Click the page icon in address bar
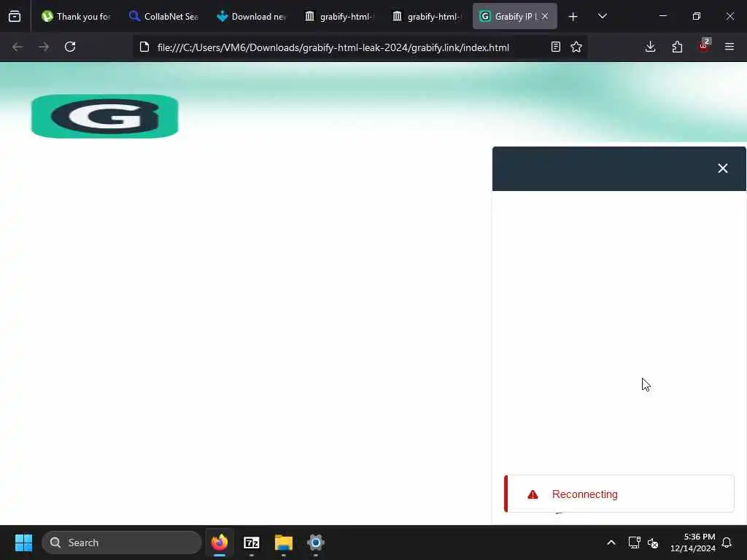 click(144, 47)
